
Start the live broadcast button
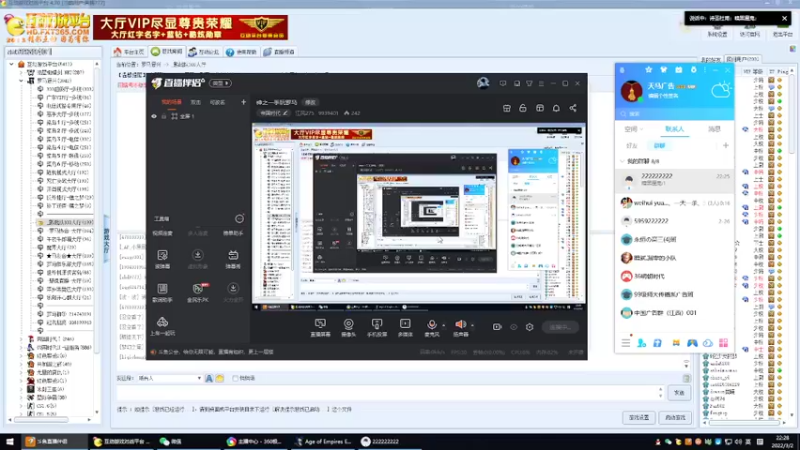tap(560, 327)
